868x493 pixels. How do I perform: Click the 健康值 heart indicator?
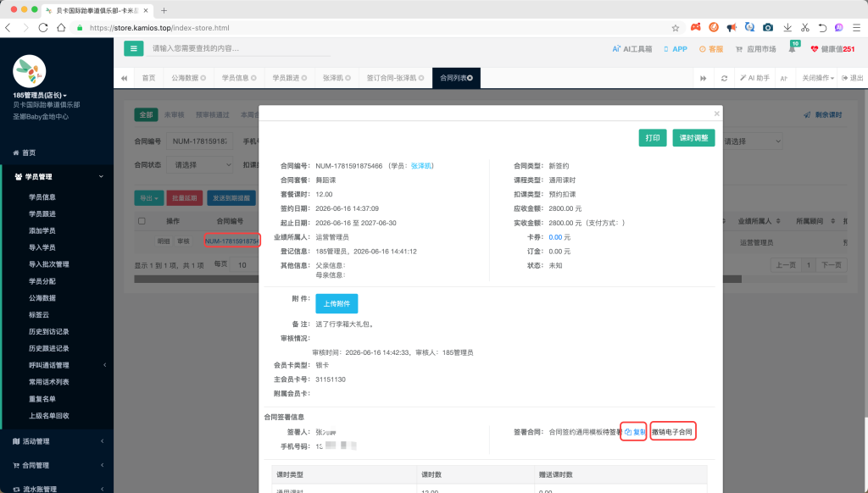(x=832, y=49)
